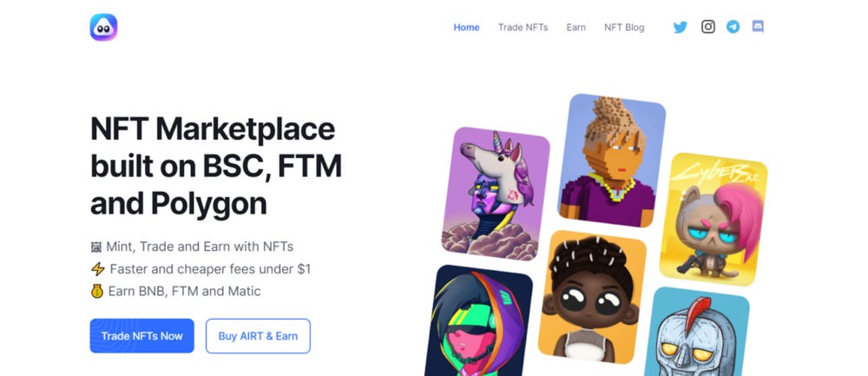The height and width of the screenshot is (376, 868).
Task: Visit the NFT Blog nav link
Action: point(624,27)
